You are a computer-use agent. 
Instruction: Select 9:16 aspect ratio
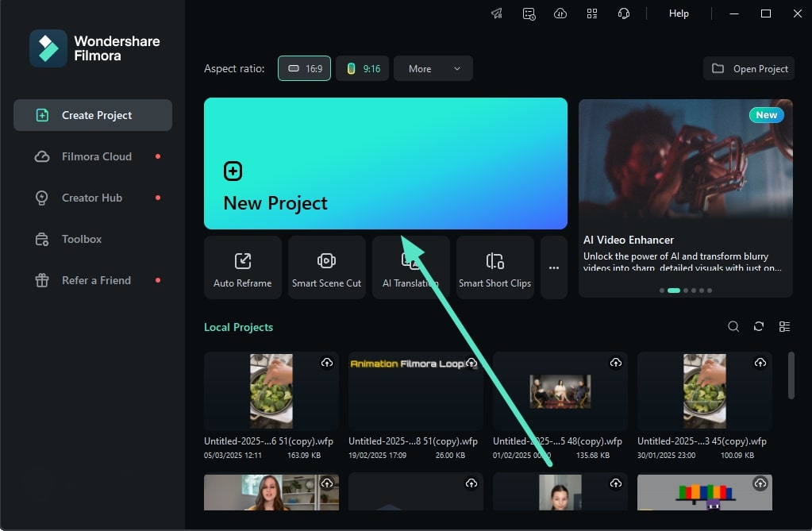(363, 68)
